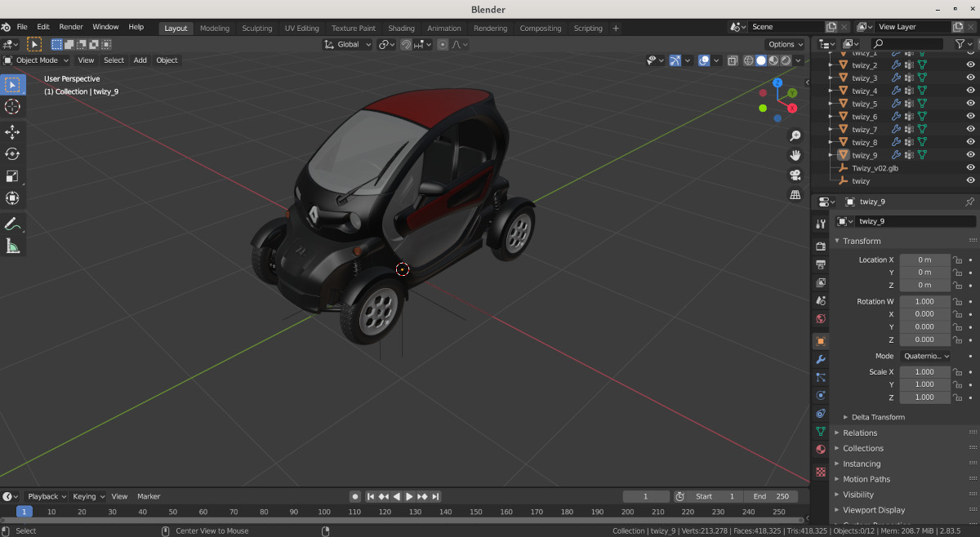Hide twizy_5 in the outliner
The image size is (980, 537).
[x=970, y=104]
